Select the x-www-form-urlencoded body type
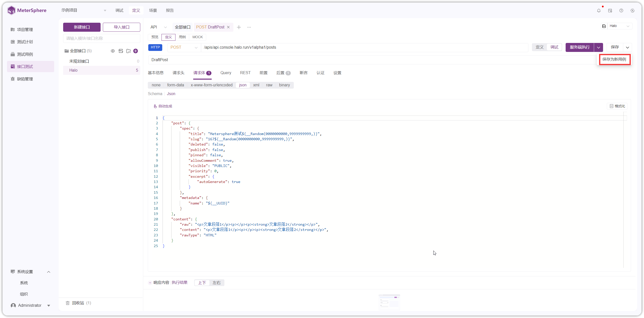The width and height of the screenshot is (644, 318). point(211,85)
